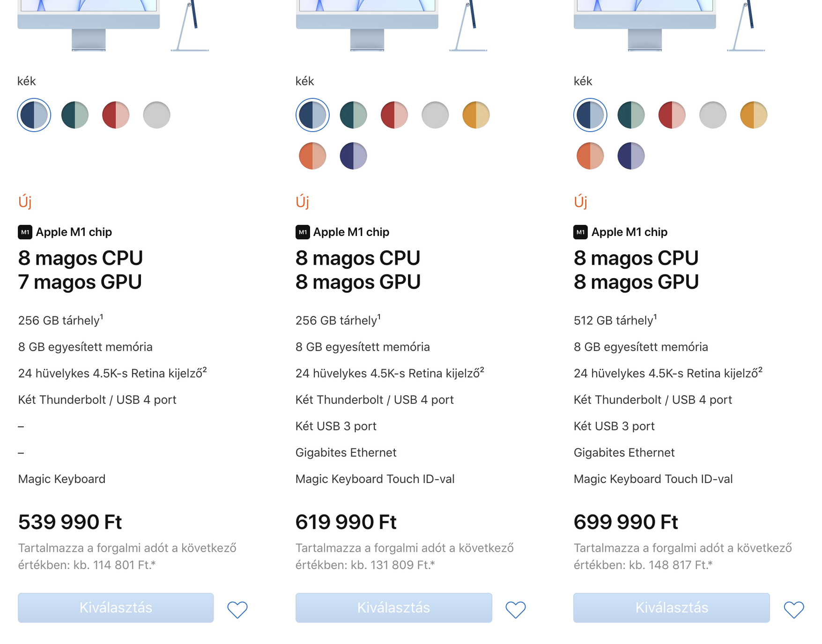This screenshot has height=644, width=822.
Task: Choose the green color on the 512 GB iMac
Action: 631,115
